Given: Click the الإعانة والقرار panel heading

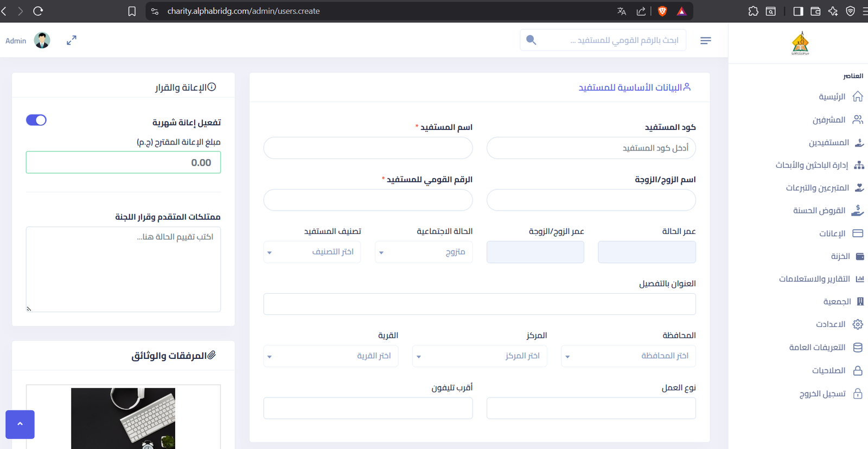Looking at the screenshot, I should (x=186, y=87).
